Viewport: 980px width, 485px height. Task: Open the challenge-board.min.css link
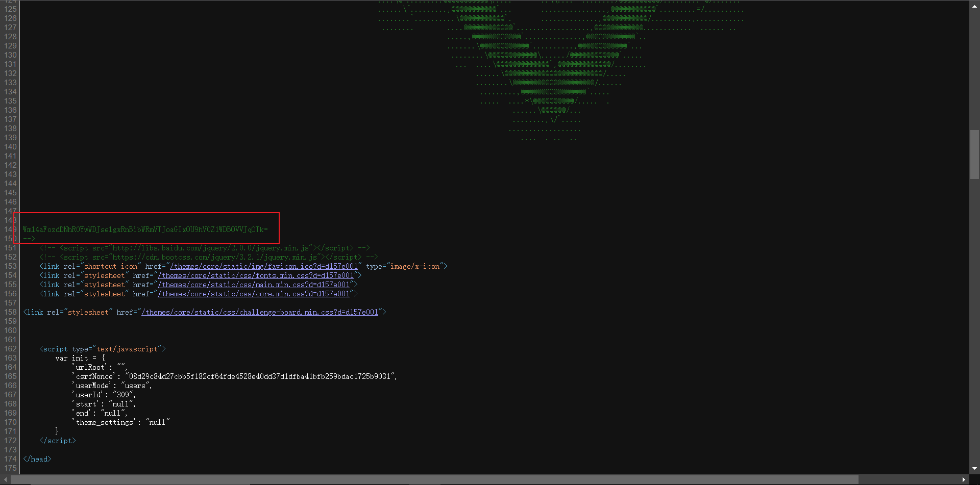click(261, 312)
